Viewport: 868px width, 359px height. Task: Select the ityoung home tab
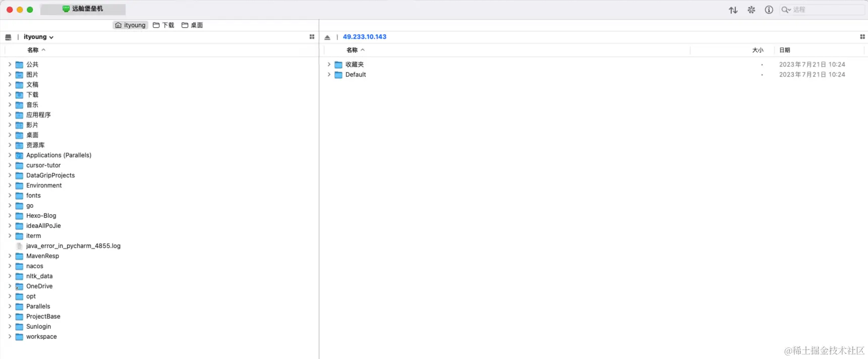pyautogui.click(x=131, y=25)
